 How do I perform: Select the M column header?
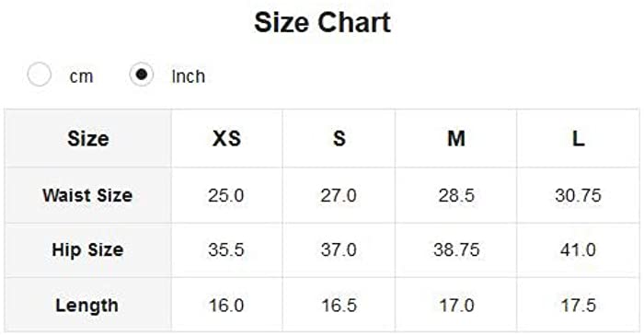[456, 138]
